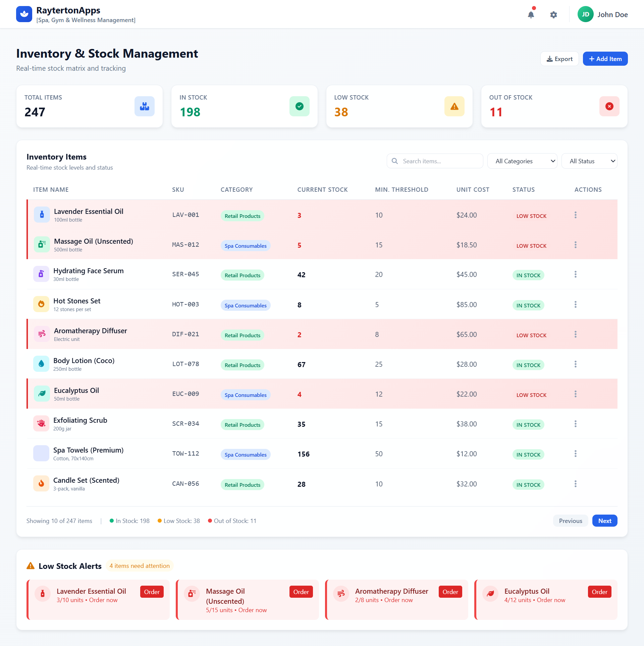Order the Eucalyptus Oil from alerts
The image size is (644, 646).
tap(599, 591)
